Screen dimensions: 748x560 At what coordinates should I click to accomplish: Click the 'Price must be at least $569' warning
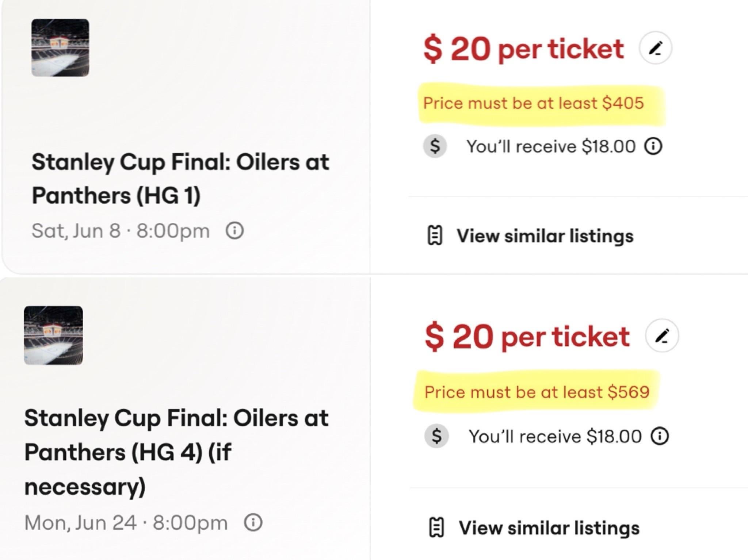pyautogui.click(x=537, y=392)
